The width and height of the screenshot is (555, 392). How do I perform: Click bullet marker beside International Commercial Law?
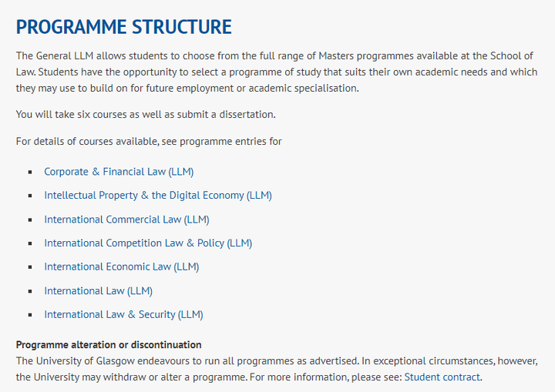pos(30,219)
